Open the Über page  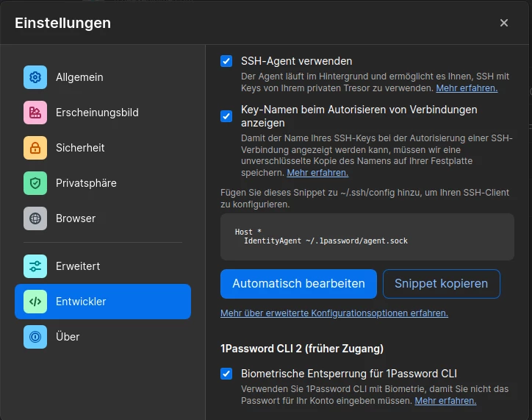103,337
